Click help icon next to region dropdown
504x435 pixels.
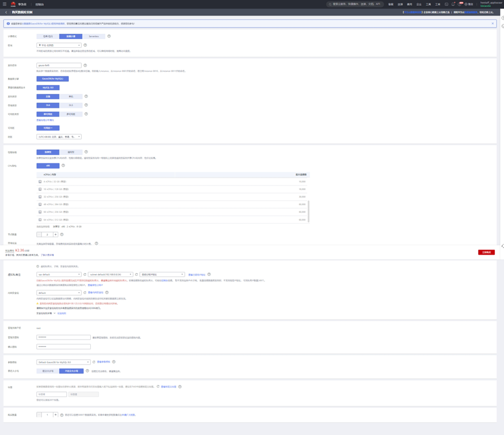(85, 45)
